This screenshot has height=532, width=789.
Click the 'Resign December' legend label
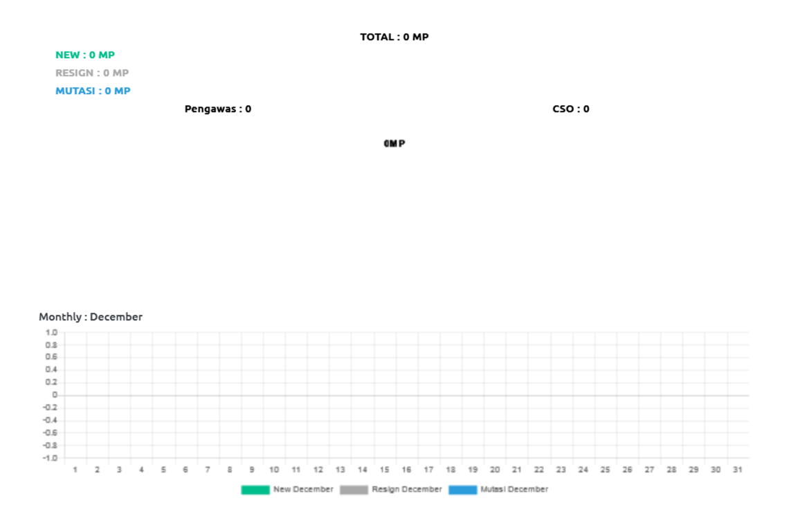(406, 489)
